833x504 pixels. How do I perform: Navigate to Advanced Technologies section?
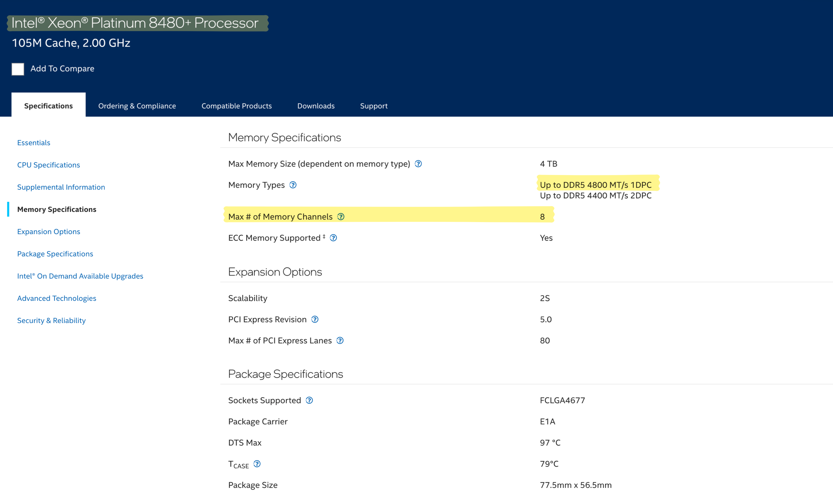57,298
